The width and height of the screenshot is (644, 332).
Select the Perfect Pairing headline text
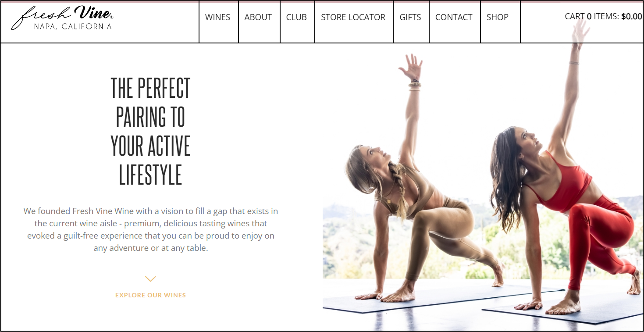coord(150,131)
